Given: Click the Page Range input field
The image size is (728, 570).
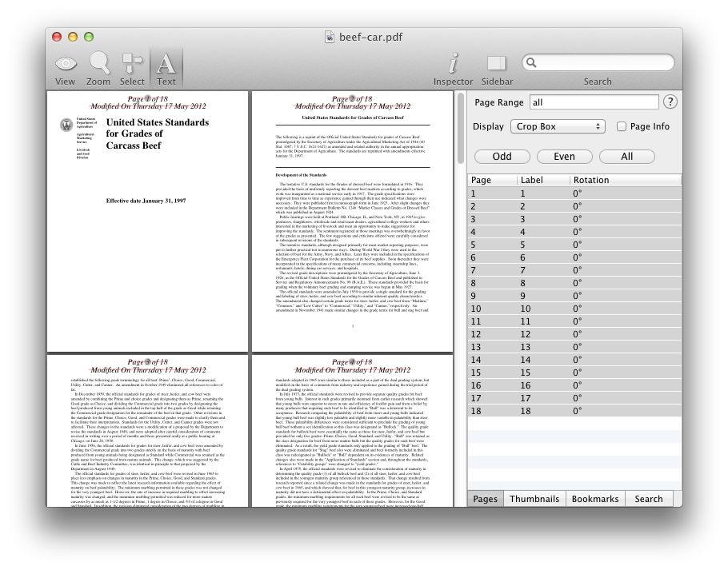Looking at the screenshot, I should point(594,102).
